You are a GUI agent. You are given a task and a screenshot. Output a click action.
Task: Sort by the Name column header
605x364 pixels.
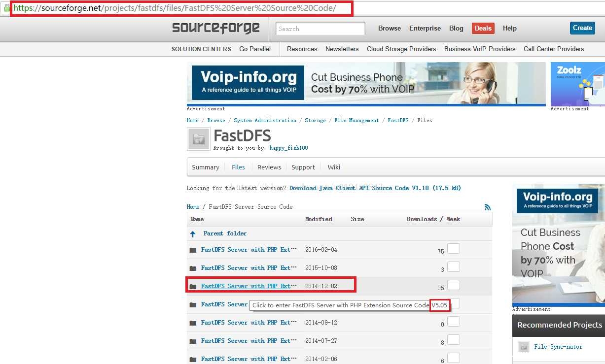(197, 219)
